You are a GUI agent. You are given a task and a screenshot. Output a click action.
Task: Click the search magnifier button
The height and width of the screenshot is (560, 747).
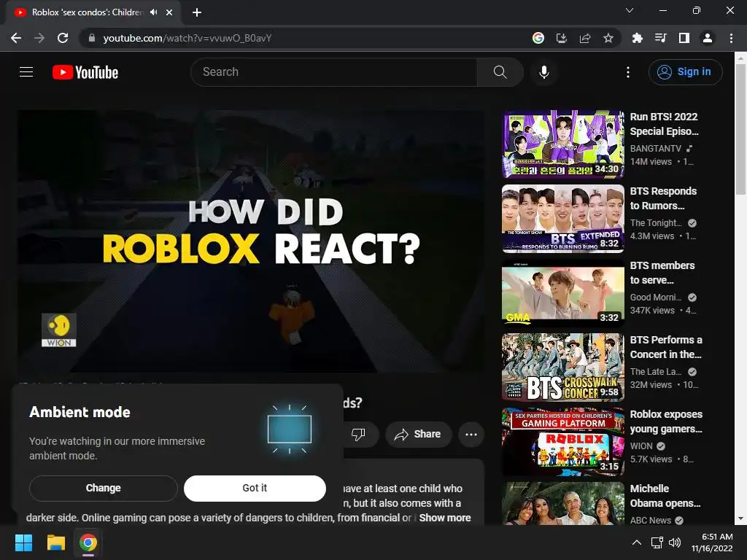click(500, 72)
